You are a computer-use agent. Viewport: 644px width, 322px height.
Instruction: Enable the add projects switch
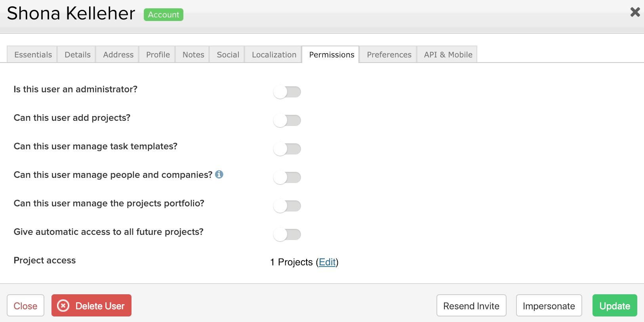point(287,120)
